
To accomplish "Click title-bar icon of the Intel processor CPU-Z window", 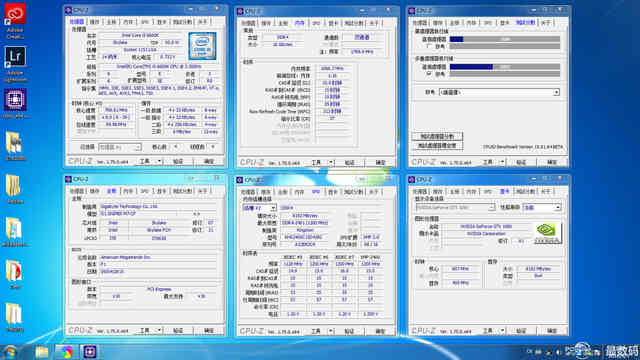I will point(69,10).
